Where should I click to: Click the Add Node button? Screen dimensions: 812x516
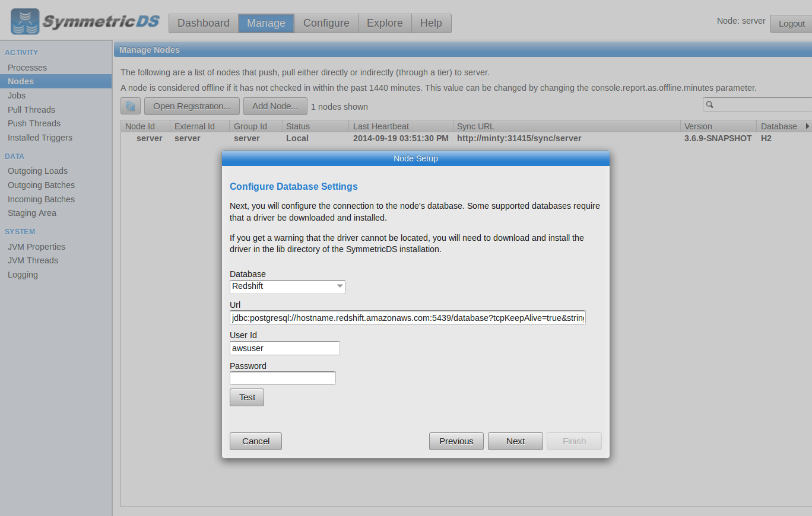pos(275,106)
